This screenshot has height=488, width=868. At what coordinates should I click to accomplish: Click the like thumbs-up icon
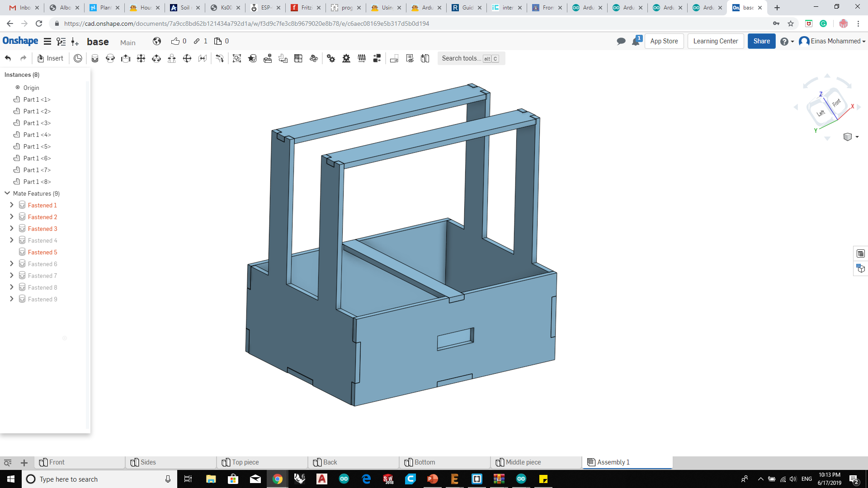[175, 41]
